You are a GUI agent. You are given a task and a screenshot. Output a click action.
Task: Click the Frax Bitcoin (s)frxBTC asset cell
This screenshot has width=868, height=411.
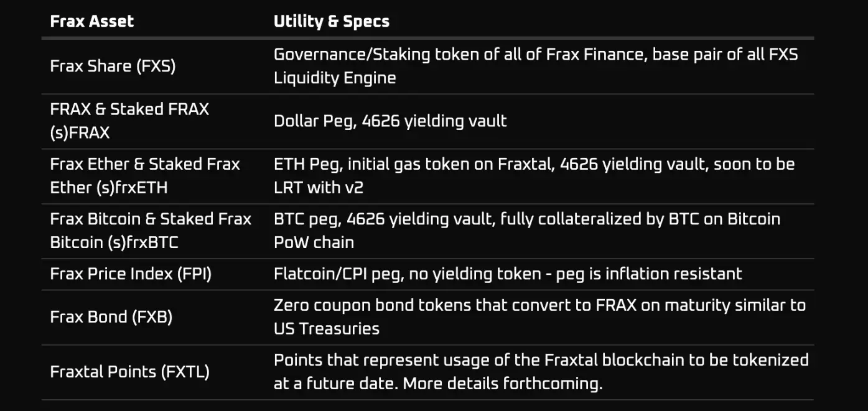[151, 230]
